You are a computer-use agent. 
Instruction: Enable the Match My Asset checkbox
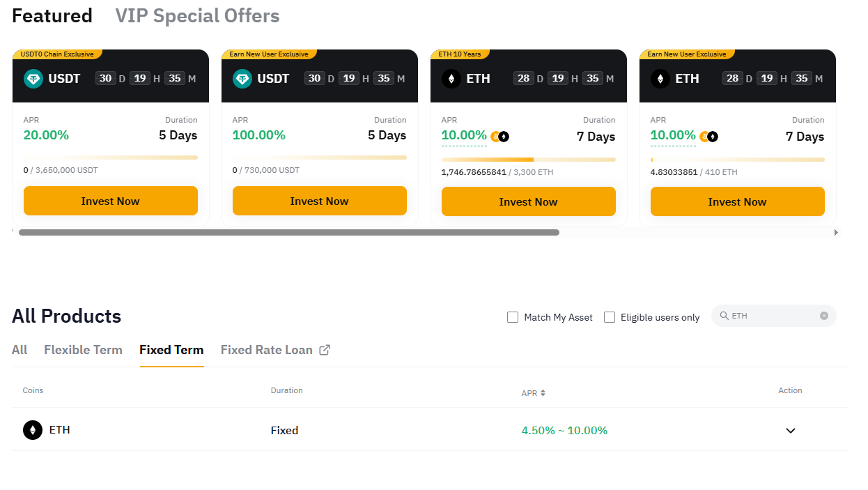(513, 317)
